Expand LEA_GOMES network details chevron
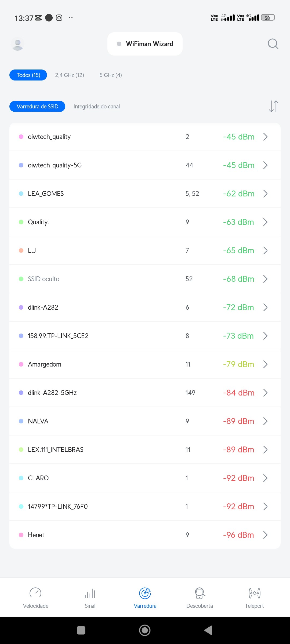290x644 pixels. point(265,194)
